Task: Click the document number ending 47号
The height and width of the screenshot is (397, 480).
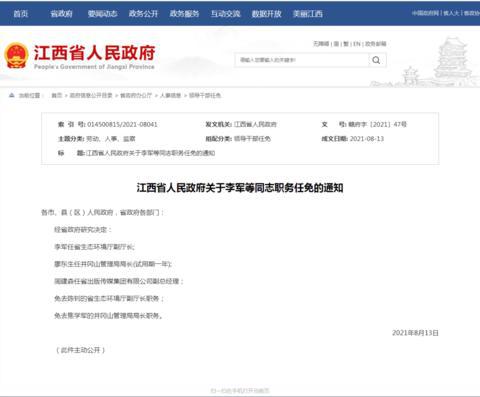Action: [x=377, y=124]
